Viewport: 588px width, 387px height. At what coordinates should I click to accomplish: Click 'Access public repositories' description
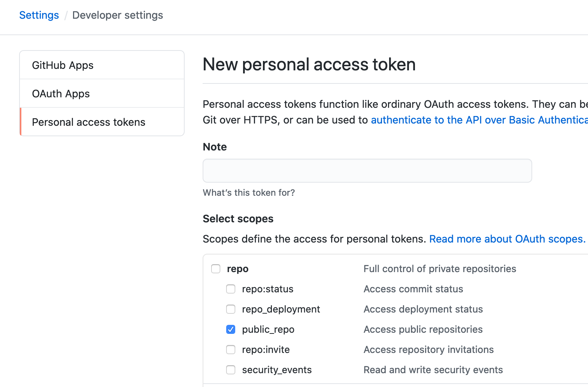423,329
